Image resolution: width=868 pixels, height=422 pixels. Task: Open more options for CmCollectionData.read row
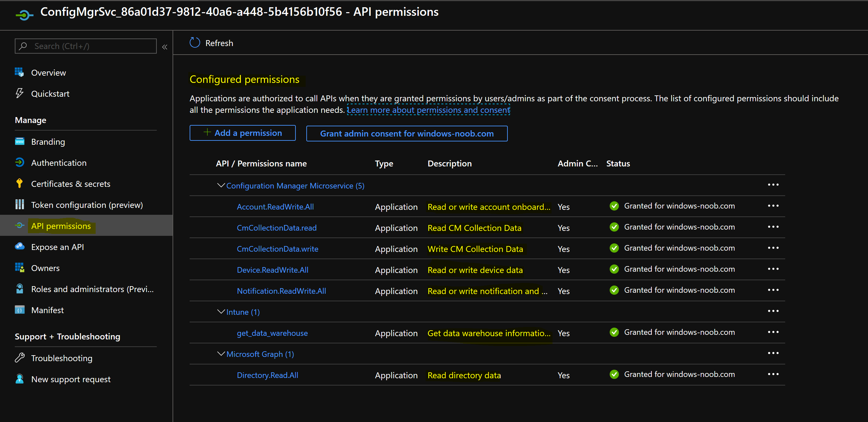click(x=773, y=227)
